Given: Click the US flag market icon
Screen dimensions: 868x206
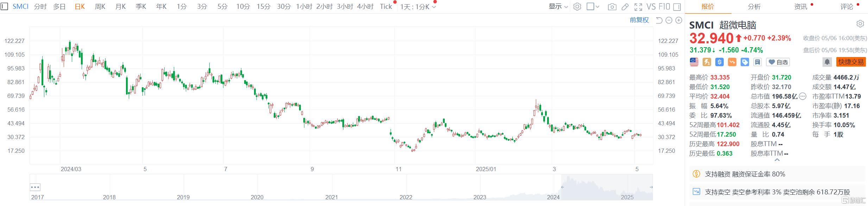Looking at the screenshot, I should (x=694, y=62).
